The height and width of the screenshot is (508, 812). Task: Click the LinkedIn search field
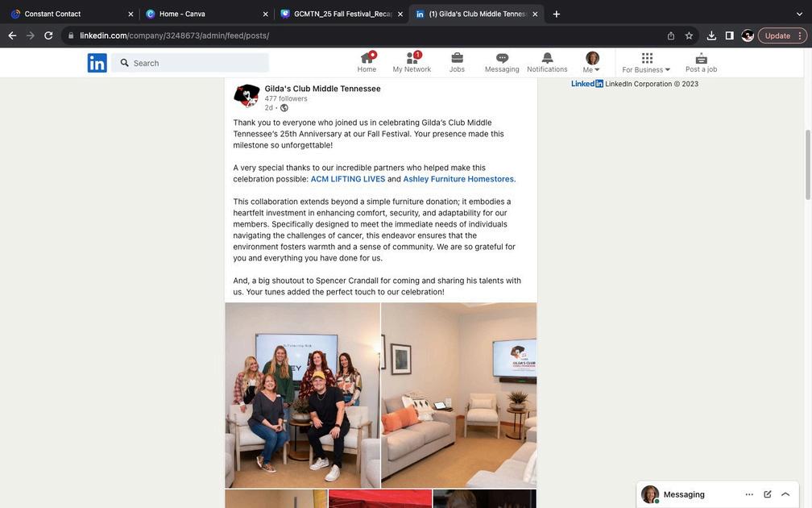click(190, 63)
